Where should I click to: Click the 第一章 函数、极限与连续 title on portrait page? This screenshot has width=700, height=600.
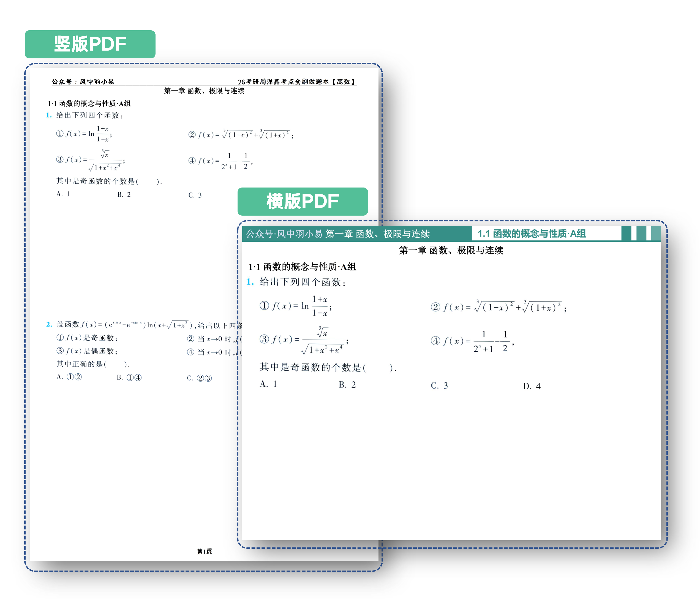coord(204,91)
